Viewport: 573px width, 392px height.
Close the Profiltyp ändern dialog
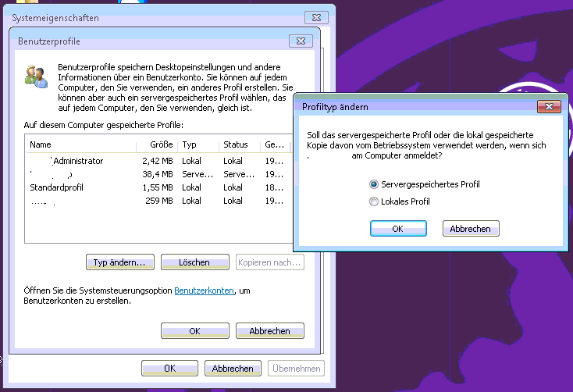(549, 106)
